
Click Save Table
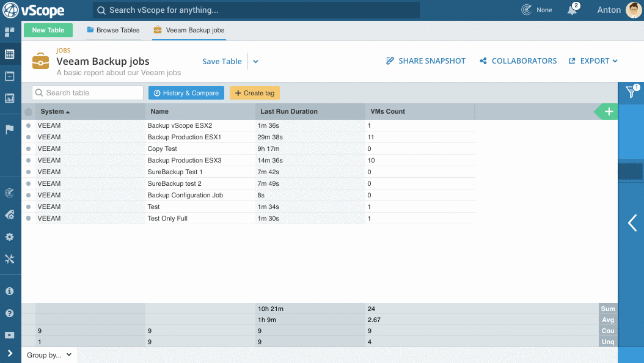pos(222,62)
